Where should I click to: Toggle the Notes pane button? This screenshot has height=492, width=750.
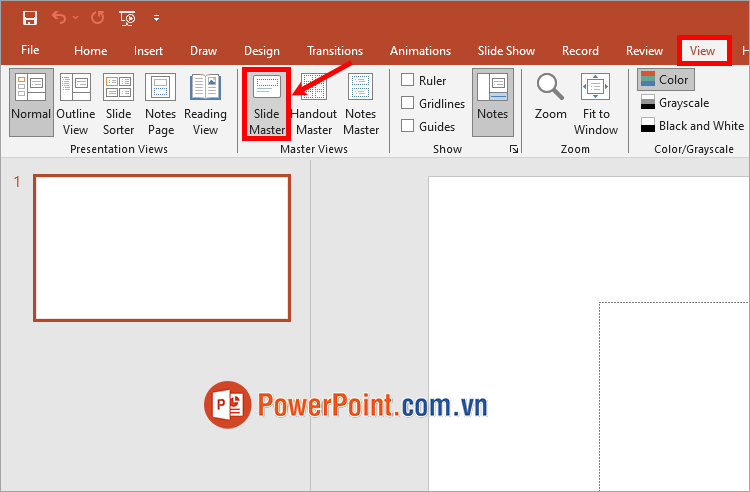coord(493,102)
